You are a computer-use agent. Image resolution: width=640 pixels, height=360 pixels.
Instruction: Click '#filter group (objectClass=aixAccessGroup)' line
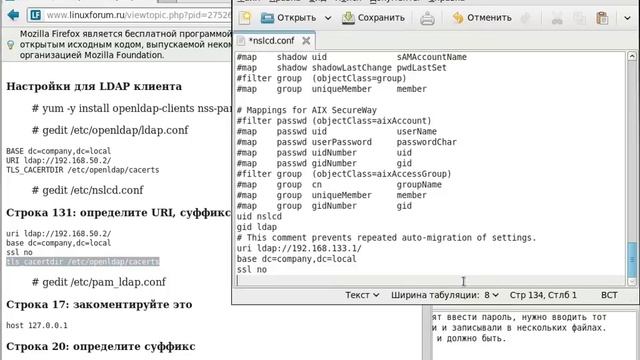point(344,174)
